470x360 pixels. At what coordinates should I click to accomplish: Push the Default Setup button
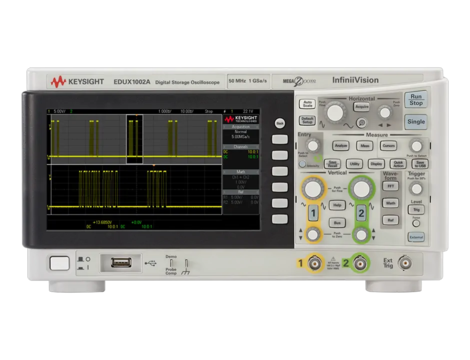tap(307, 120)
